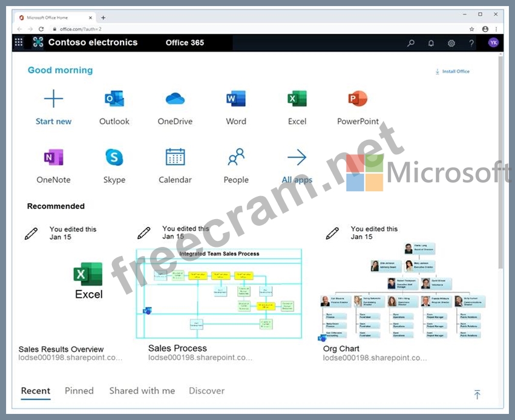
Task: Open the OneDrive app
Action: pos(175,99)
